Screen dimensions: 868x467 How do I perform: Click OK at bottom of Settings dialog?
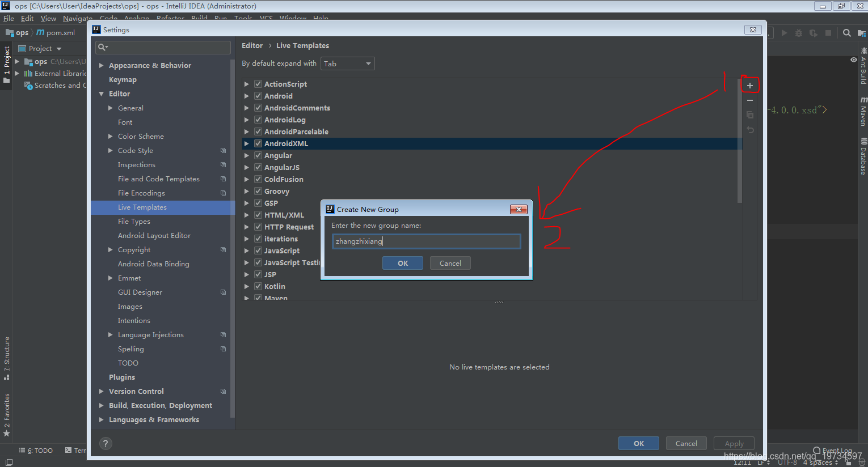[639, 443]
